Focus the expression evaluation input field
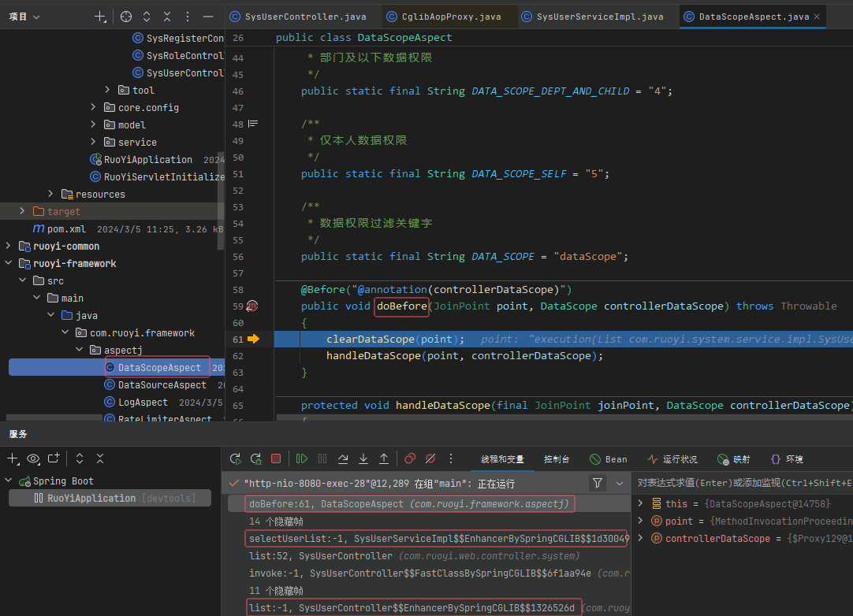The height and width of the screenshot is (616, 853). coord(743,483)
